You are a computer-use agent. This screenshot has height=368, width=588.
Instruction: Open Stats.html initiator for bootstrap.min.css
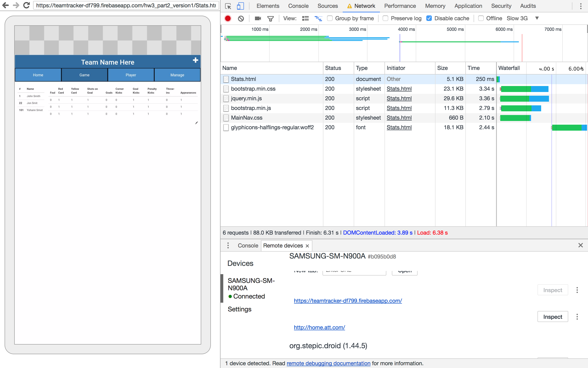click(399, 89)
